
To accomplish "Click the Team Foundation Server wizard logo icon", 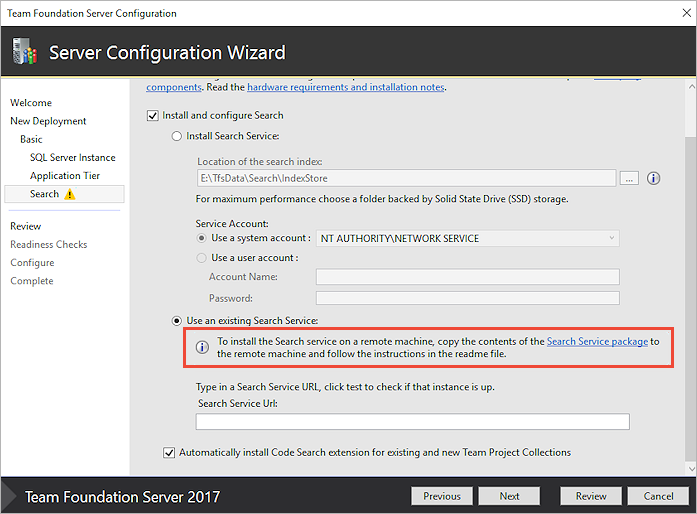I will tap(24, 51).
